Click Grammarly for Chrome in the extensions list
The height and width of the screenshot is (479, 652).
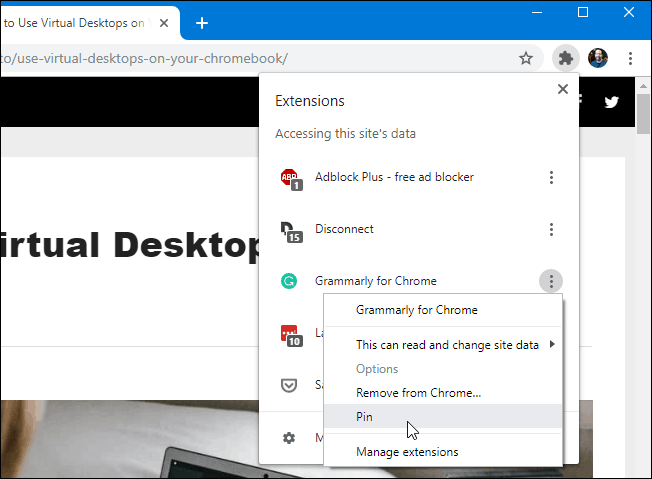(376, 281)
